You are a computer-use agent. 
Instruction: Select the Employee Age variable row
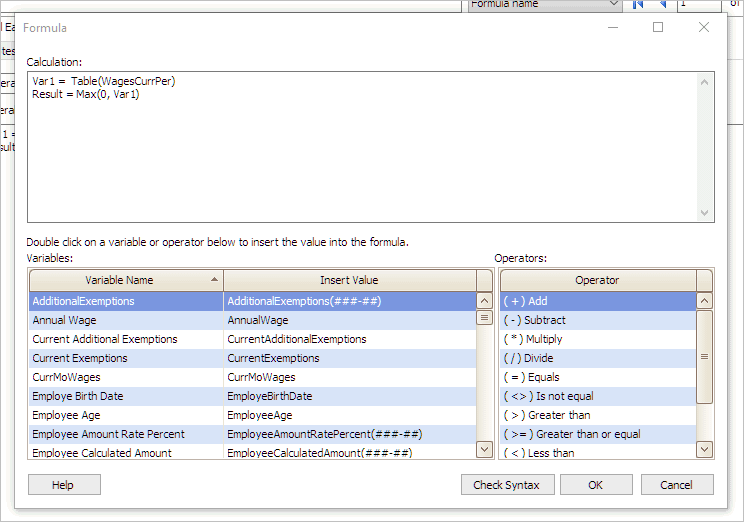point(125,415)
